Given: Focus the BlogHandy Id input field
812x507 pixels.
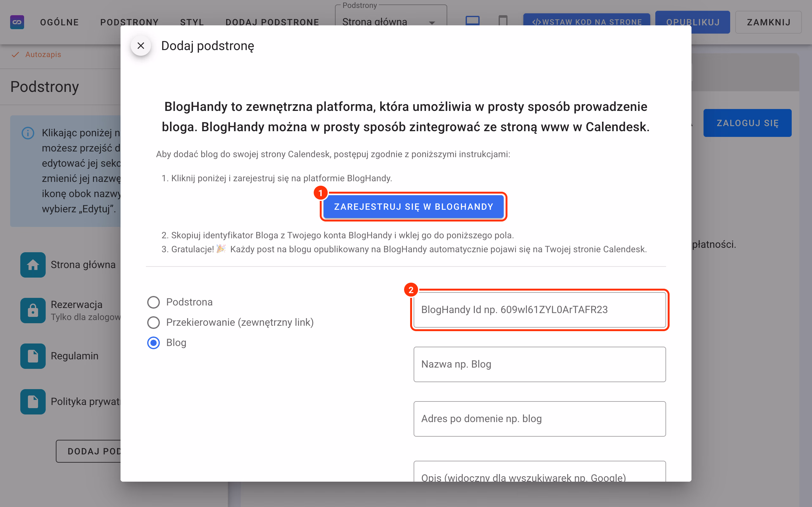Looking at the screenshot, I should pyautogui.click(x=540, y=310).
